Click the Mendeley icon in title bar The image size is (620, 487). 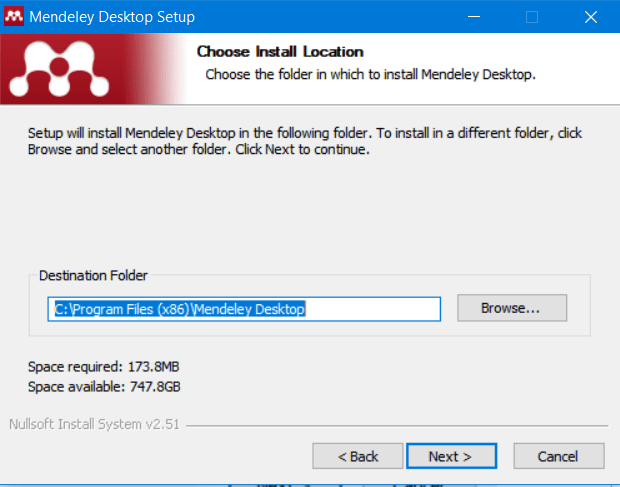pyautogui.click(x=14, y=17)
